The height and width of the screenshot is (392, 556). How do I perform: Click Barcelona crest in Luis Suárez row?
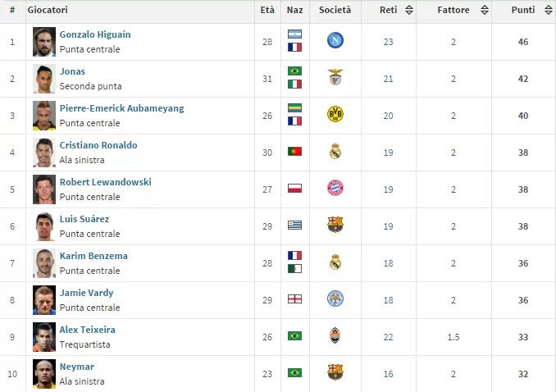(335, 225)
